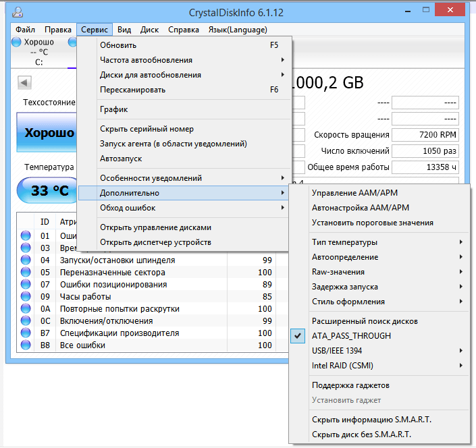Toggle the ATA_PASS_THROUGH checkmark option
Screen dimensions: 476x448
[379, 336]
